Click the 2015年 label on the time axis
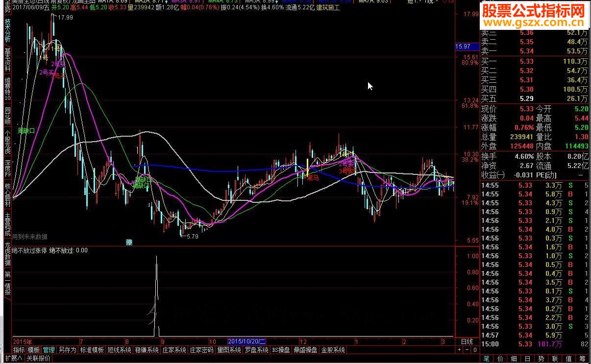The width and height of the screenshot is (591, 364). 22,341
